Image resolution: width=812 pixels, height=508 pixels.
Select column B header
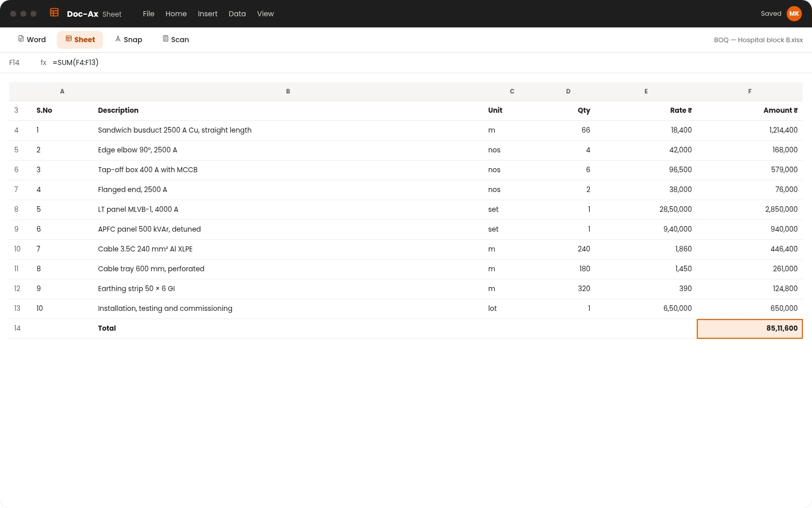tap(288, 91)
